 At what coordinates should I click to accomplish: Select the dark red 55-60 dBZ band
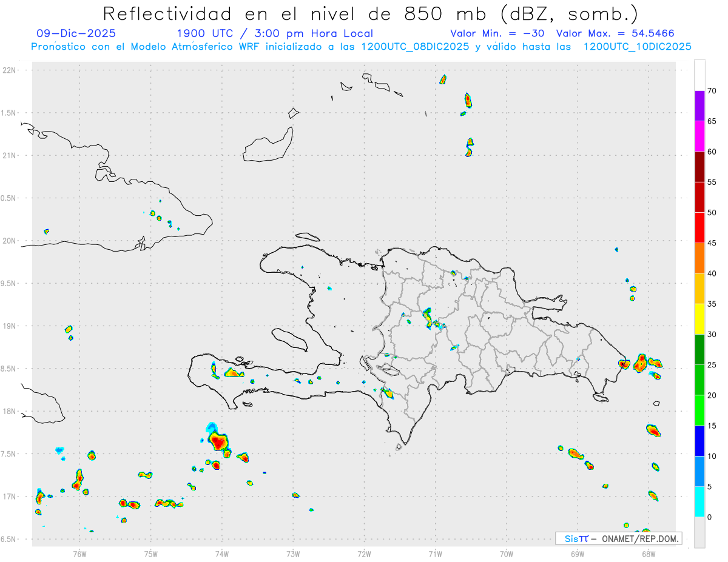pyautogui.click(x=699, y=167)
